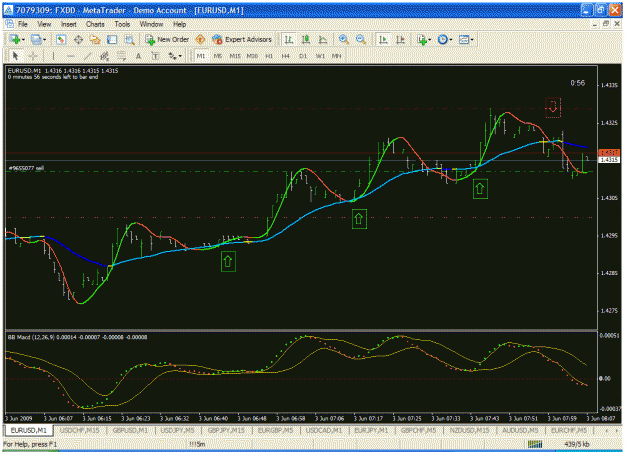Switch to Bar Chart display
Image resolution: width=625 pixels, height=452 pixels.
pos(289,39)
